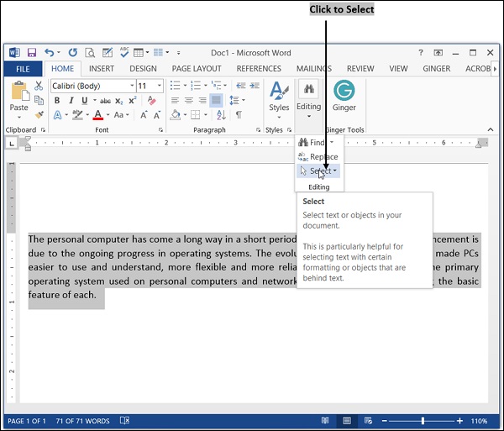Apply strikethrough formatting to text
504x431 pixels.
(107, 100)
